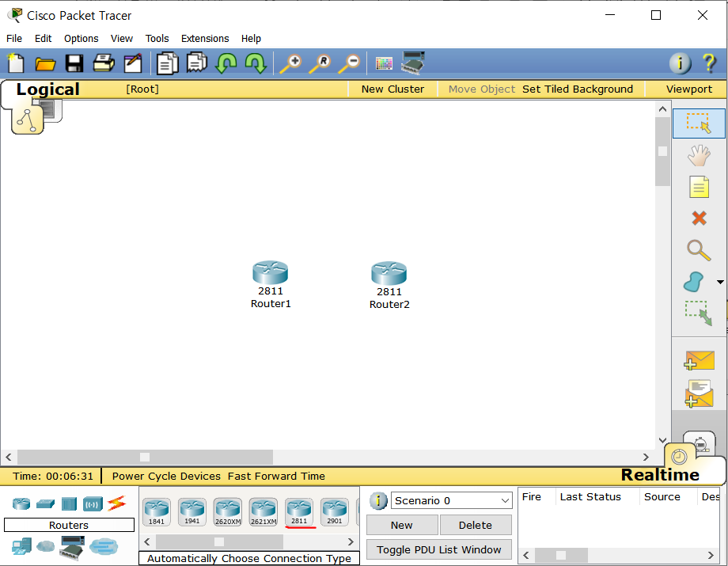
Task: Zoom in with the plus magnifier
Action: [290, 63]
